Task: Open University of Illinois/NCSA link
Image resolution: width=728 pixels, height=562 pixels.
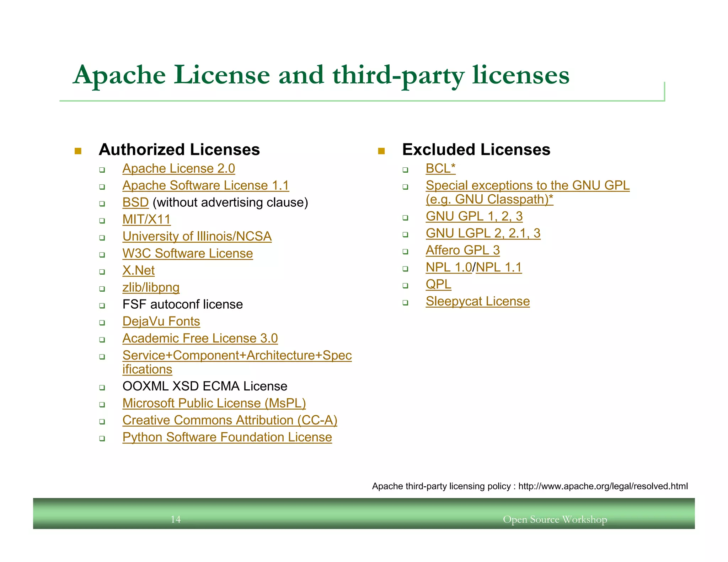Action: (x=197, y=237)
